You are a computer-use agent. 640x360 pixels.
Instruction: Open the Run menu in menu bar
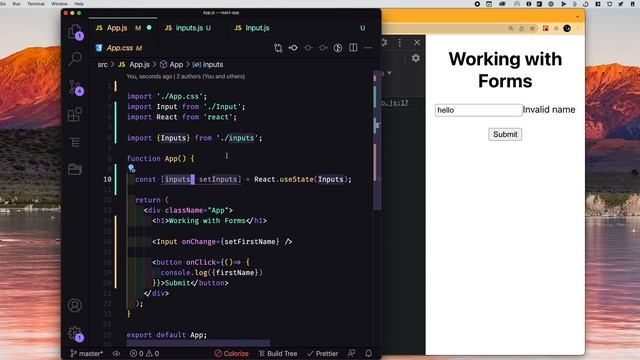coord(16,4)
